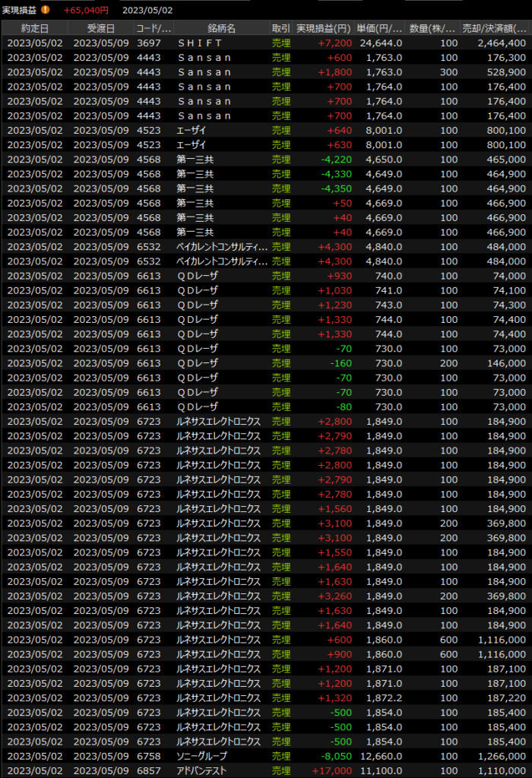Click the 数量 column header

pyautogui.click(x=433, y=28)
